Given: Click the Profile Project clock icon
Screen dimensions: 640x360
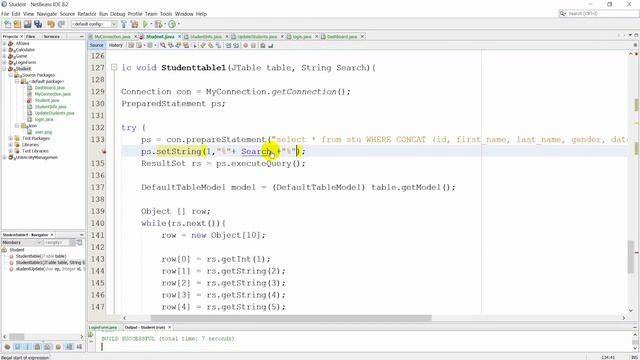Looking at the screenshot, I should pos(172,24).
